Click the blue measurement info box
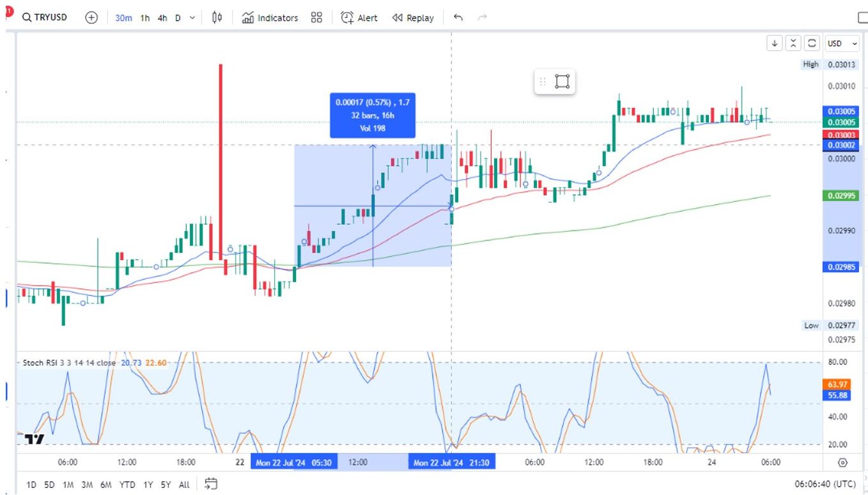Viewport: 868px width, 495px height. (372, 116)
